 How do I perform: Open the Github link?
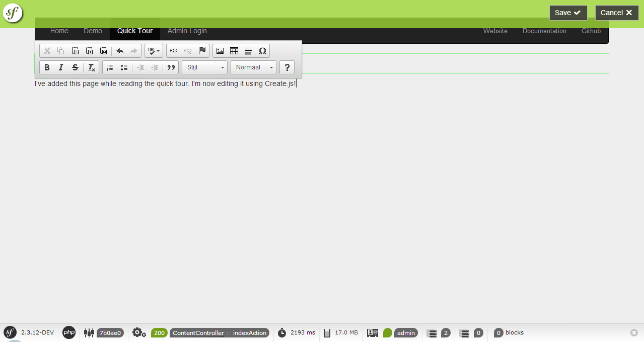tap(591, 31)
